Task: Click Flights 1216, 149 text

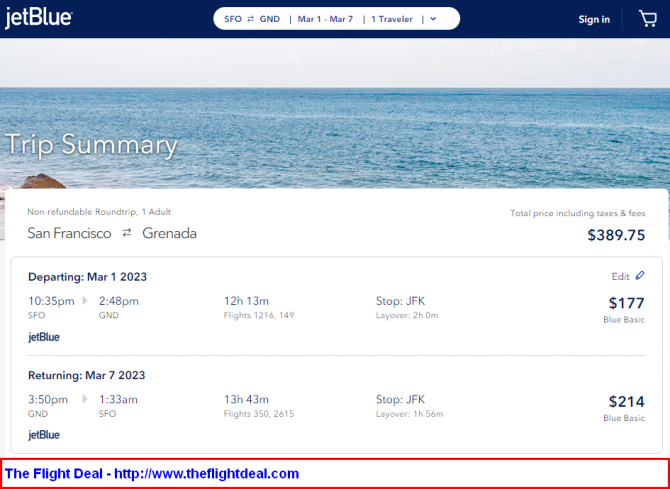Action: pos(259,316)
